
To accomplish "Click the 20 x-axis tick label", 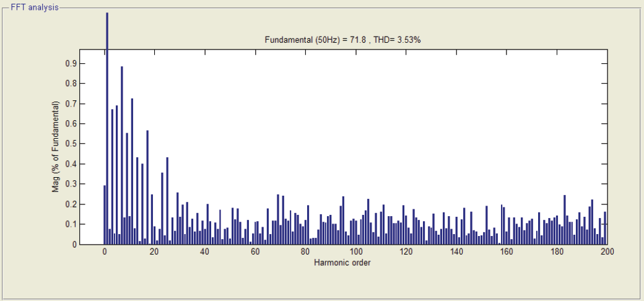I will pyautogui.click(x=155, y=251).
